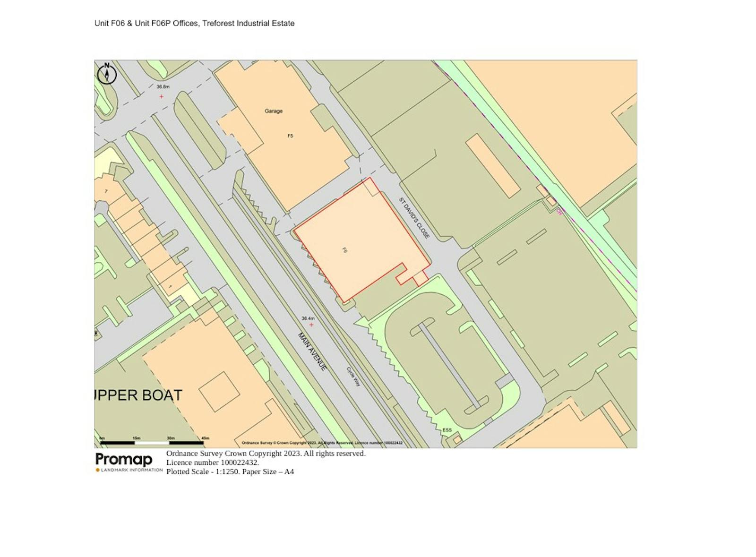Click the F5 building label
This screenshot has height=557, width=756.
click(290, 136)
